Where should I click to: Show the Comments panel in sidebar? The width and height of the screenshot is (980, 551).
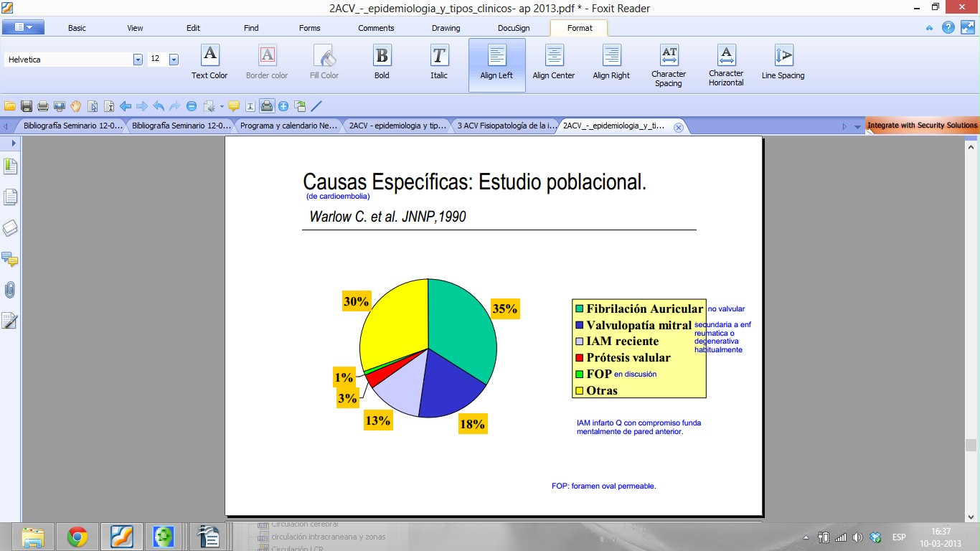point(10,259)
